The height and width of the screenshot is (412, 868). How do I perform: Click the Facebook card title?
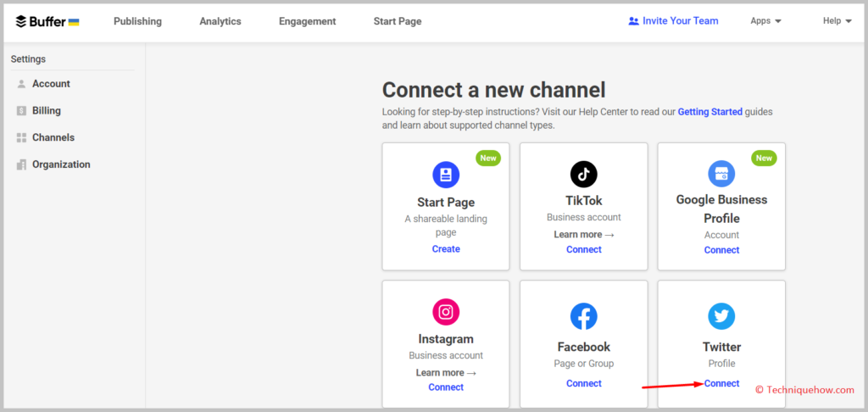tap(583, 348)
